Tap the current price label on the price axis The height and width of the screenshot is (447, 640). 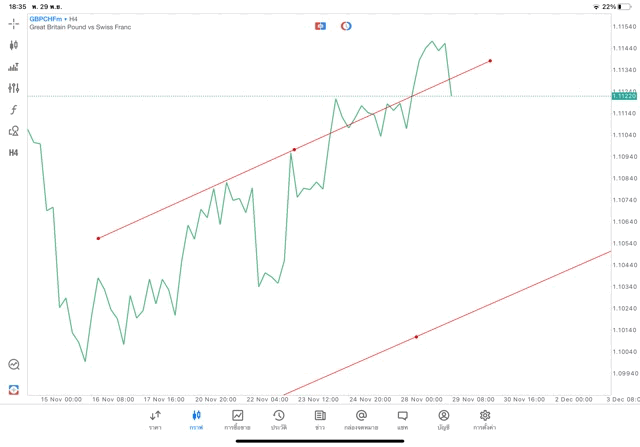(x=624, y=96)
